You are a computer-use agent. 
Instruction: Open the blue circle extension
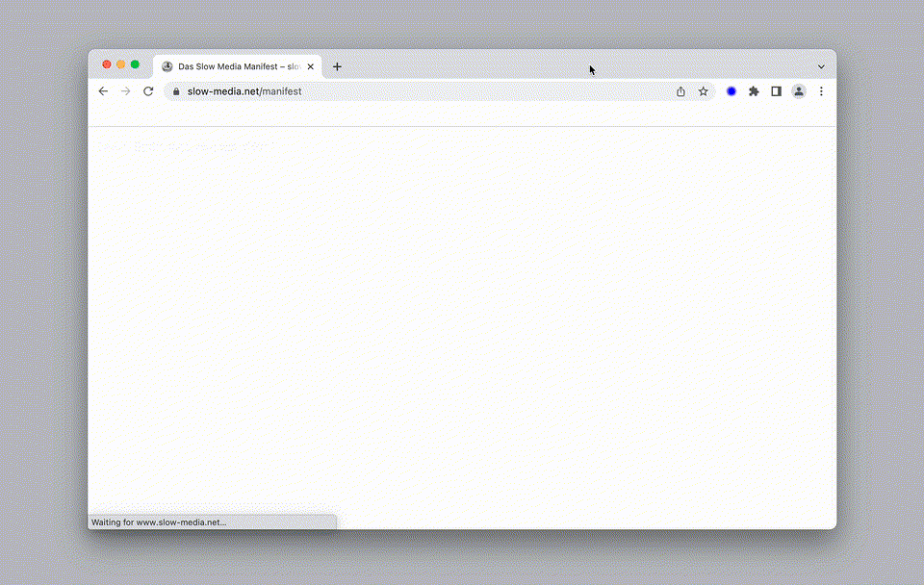(731, 91)
